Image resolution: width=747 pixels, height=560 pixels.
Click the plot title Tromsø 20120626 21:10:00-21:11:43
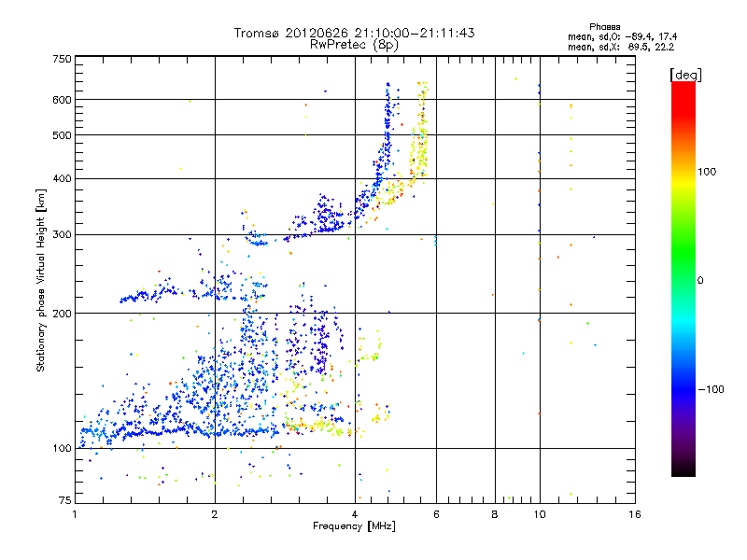pyautogui.click(x=354, y=33)
